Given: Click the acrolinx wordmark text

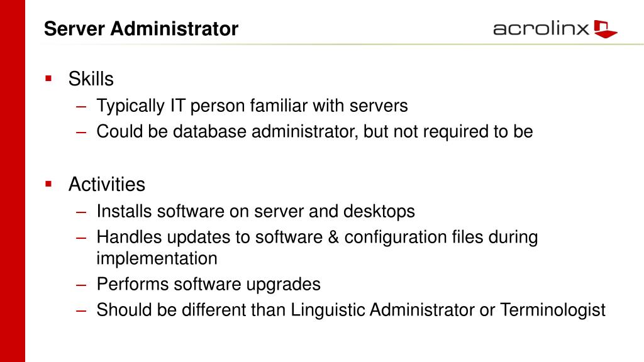Looking at the screenshot, I should coord(541,29).
